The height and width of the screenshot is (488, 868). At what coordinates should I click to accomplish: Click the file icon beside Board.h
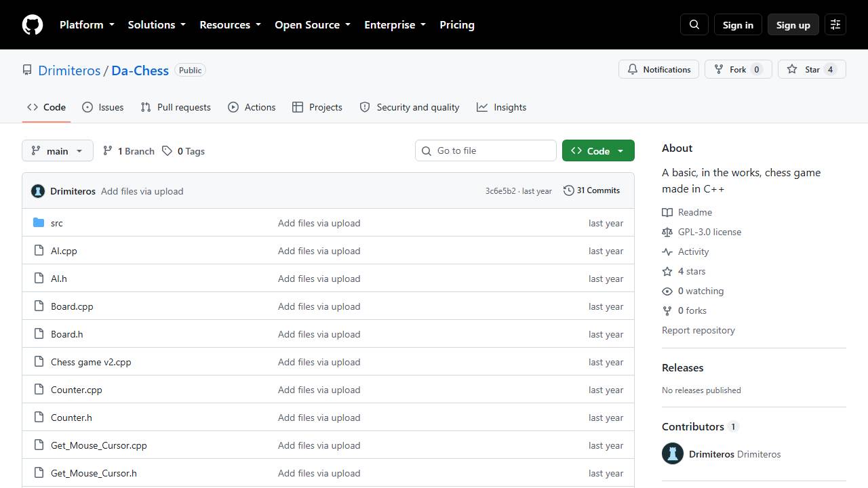pyautogui.click(x=39, y=334)
